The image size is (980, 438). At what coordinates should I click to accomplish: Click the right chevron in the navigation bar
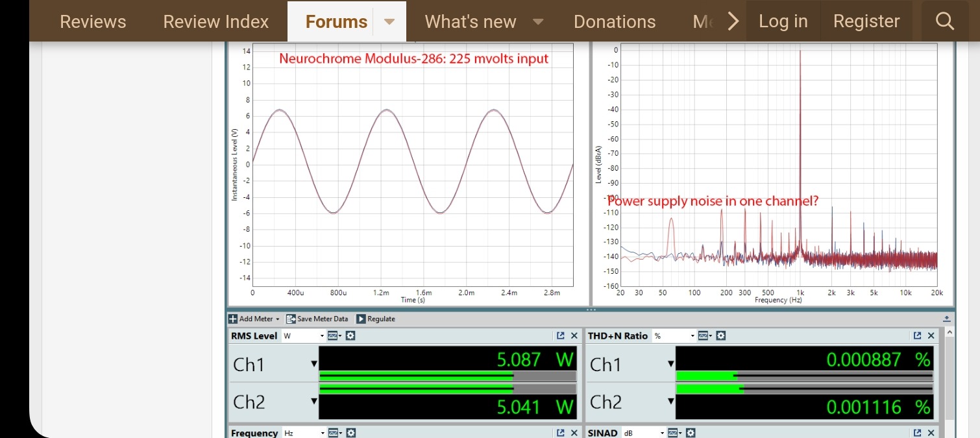click(733, 21)
